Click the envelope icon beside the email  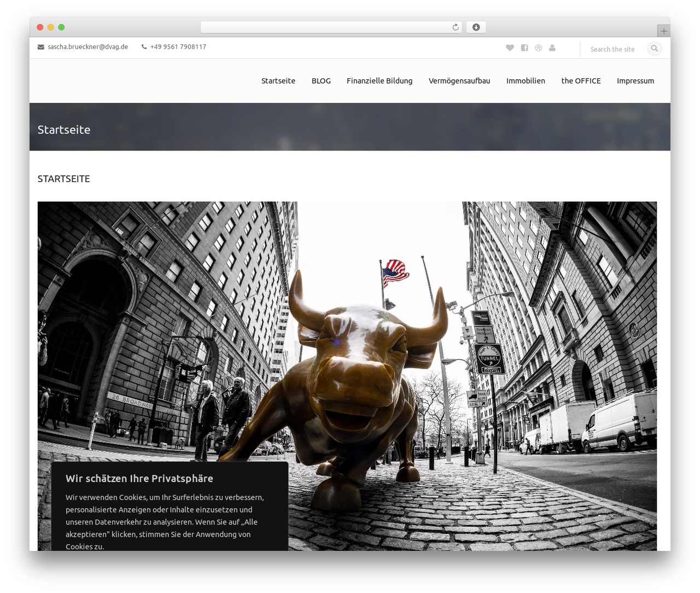pos(41,47)
